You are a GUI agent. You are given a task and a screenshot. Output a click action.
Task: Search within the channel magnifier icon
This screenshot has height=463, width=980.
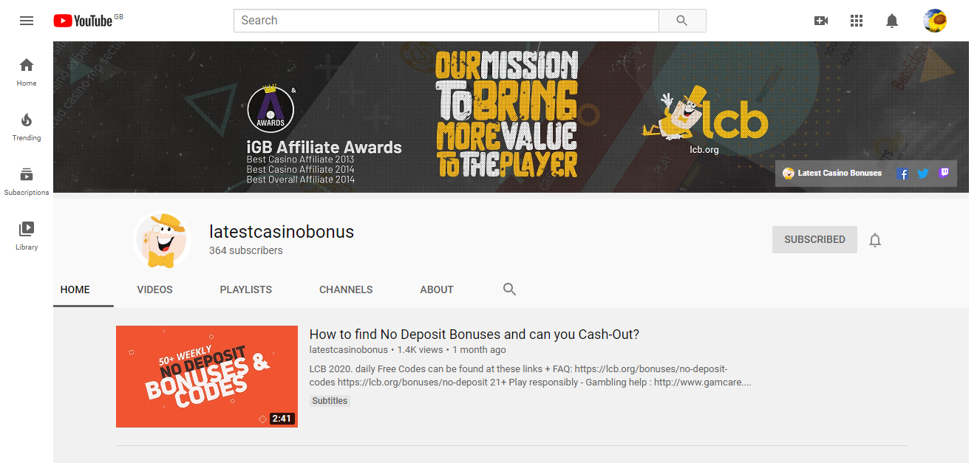[509, 289]
